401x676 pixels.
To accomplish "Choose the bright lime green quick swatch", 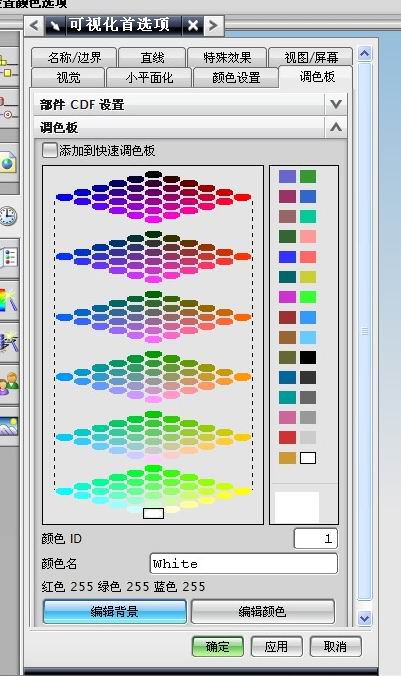I will point(308,297).
